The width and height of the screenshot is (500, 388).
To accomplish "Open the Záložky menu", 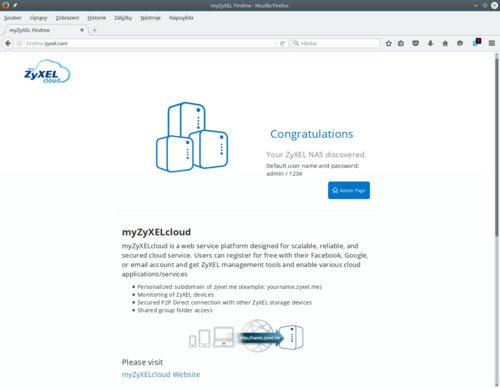I will (x=123, y=18).
